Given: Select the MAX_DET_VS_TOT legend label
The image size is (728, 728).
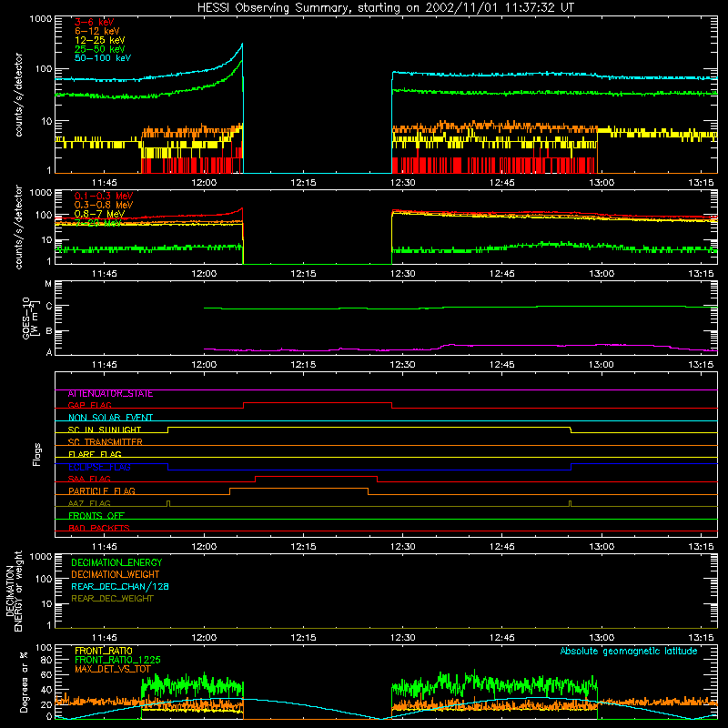Looking at the screenshot, I should pyautogui.click(x=113, y=669).
